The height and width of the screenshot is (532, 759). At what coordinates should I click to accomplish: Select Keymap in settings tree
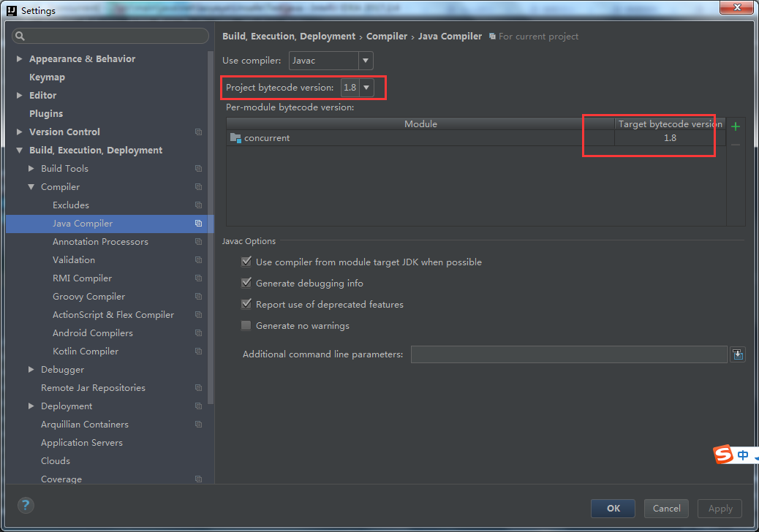[47, 77]
